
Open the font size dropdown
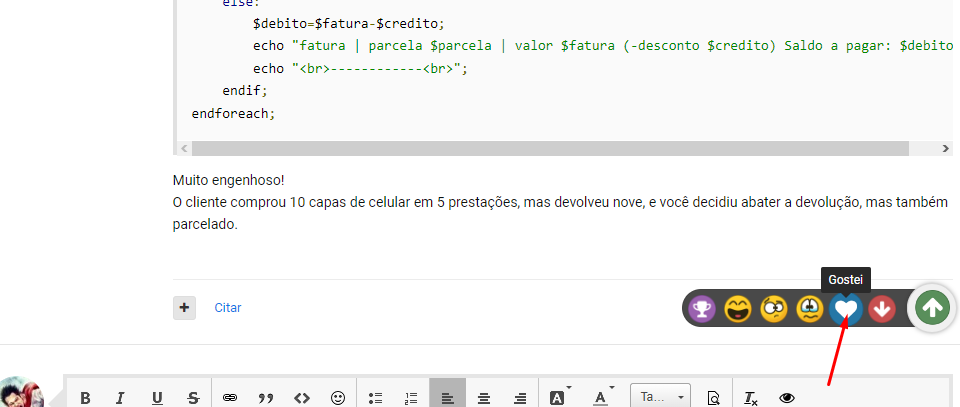pyautogui.click(x=660, y=397)
